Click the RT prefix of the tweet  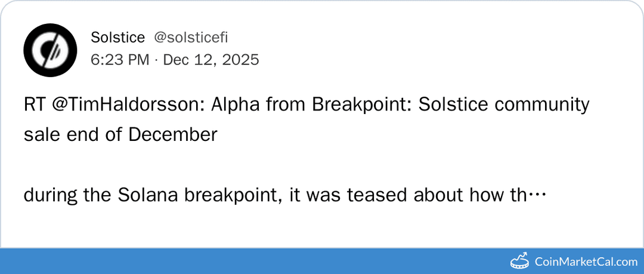34,104
